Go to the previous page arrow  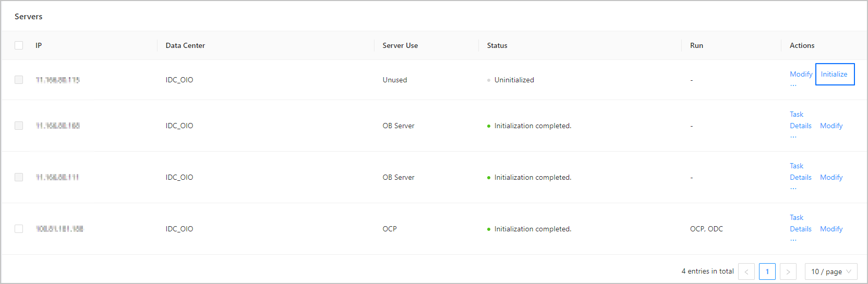pos(746,271)
